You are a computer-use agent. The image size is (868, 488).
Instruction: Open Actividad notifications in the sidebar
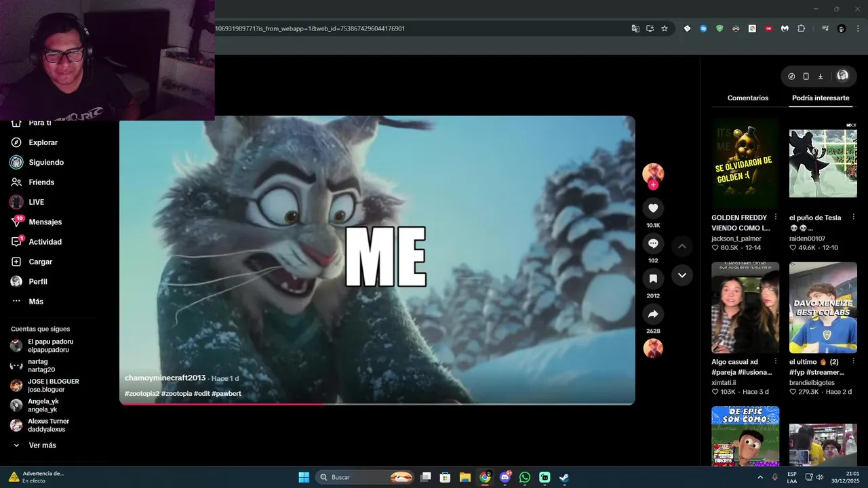[45, 242]
